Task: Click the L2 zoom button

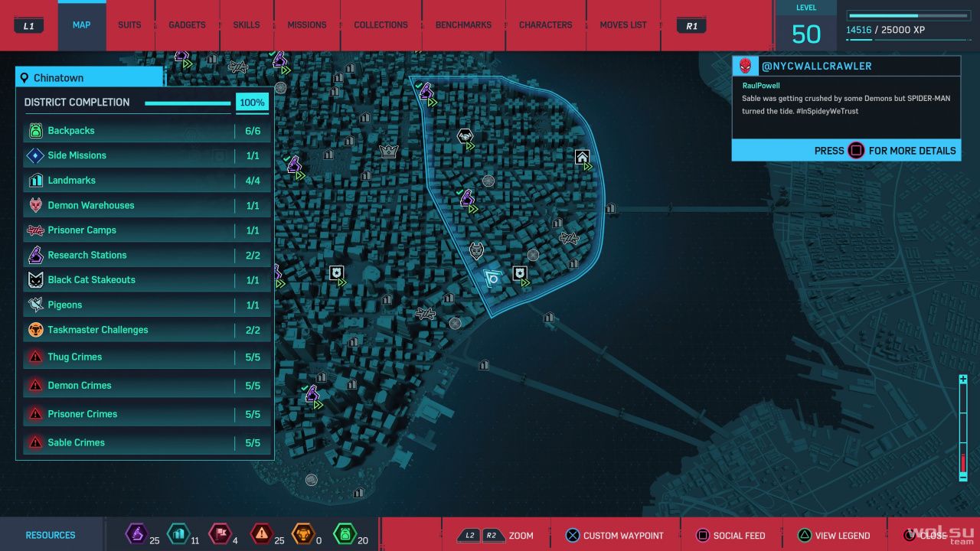Action: (468, 536)
